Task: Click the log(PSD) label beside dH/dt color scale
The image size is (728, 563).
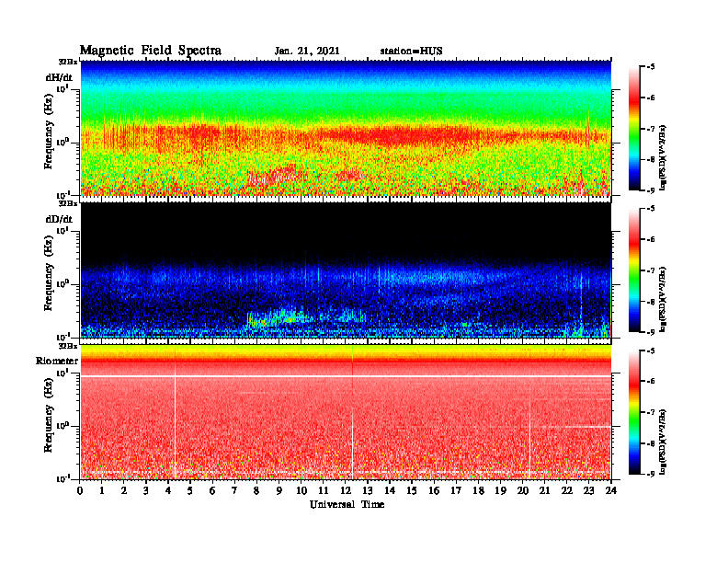Action: point(663,157)
